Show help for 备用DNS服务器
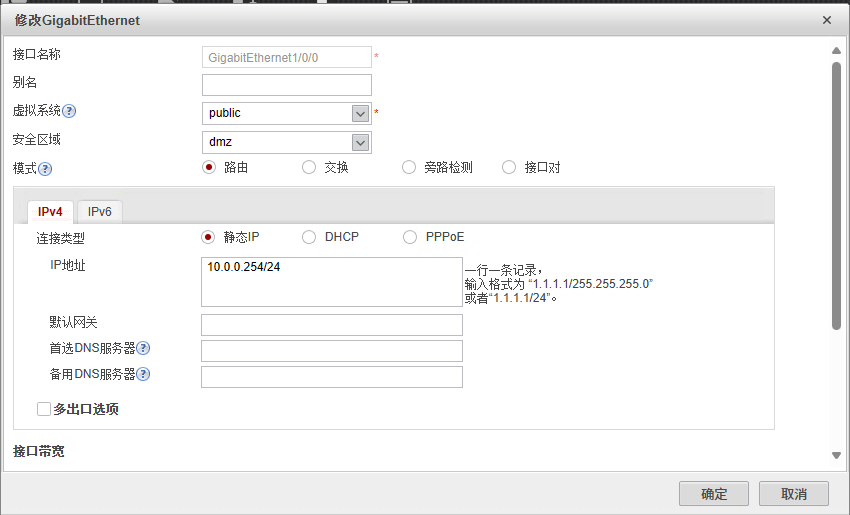The image size is (850, 515). tap(143, 374)
